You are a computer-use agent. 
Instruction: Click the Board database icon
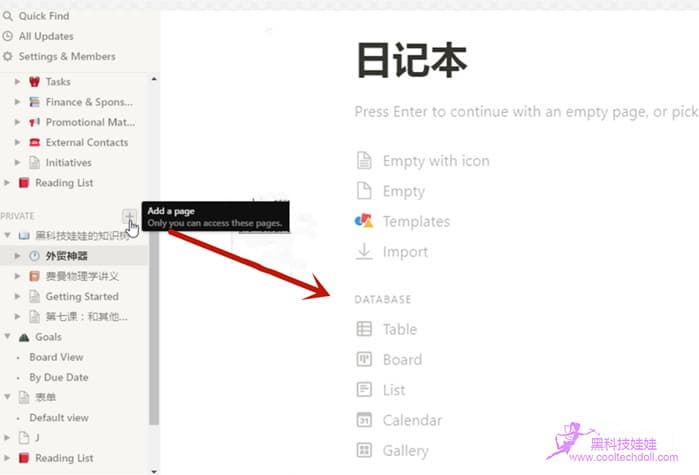[364, 359]
